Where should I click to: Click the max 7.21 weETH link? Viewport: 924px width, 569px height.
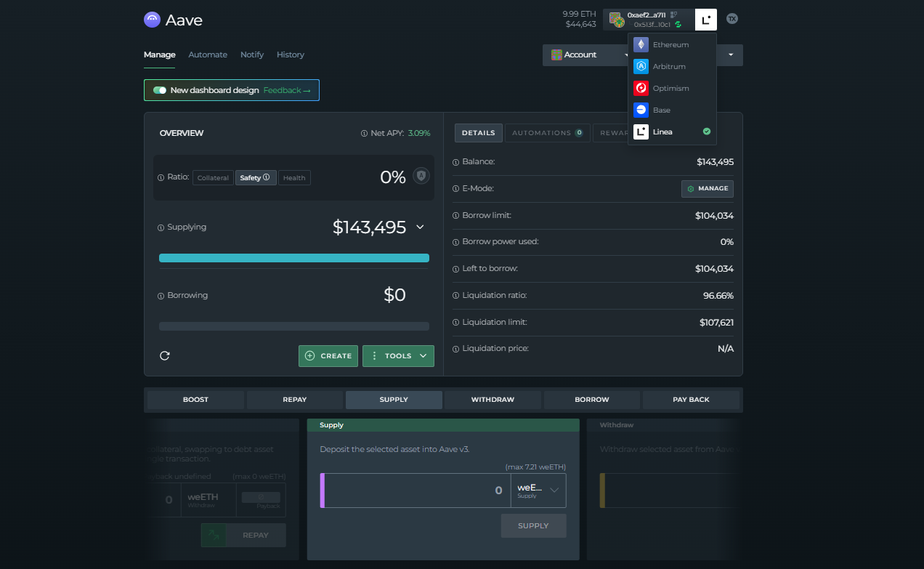click(535, 467)
